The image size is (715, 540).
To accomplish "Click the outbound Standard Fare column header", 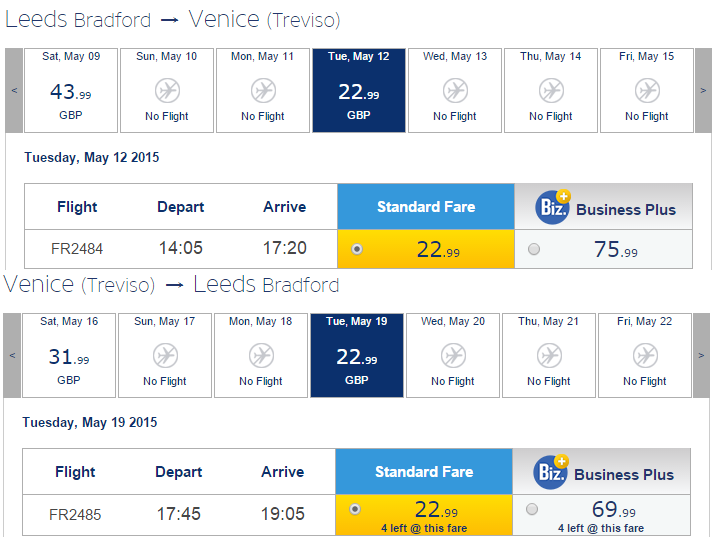I will pos(426,207).
